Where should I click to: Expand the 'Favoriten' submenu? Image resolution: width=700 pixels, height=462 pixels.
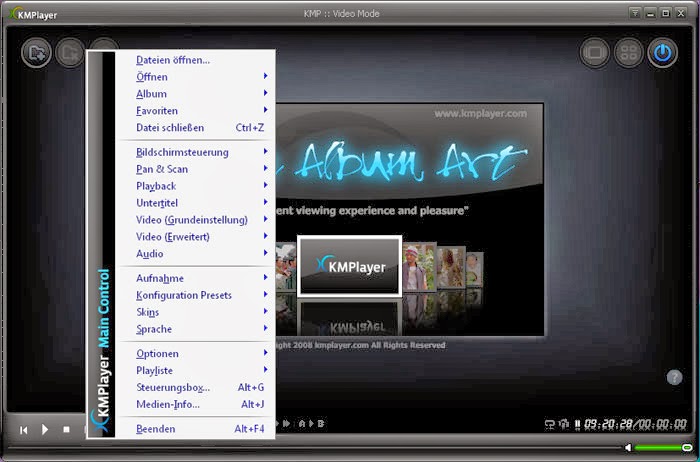click(196, 111)
